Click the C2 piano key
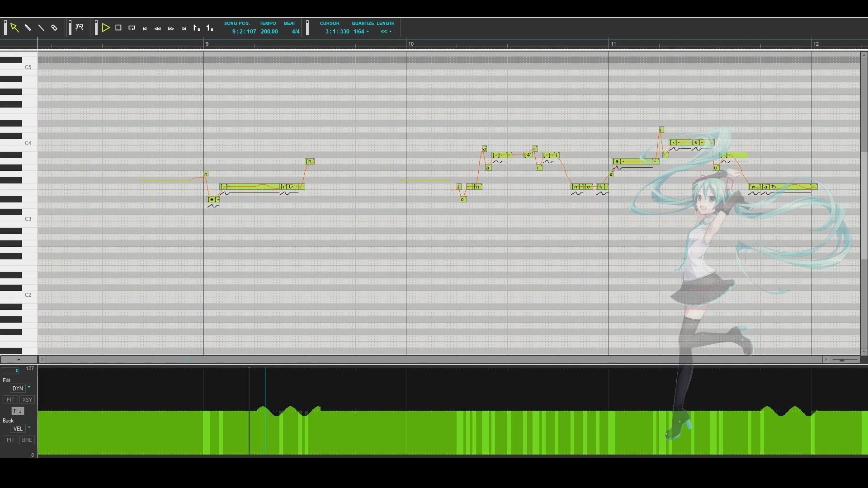The height and width of the screenshot is (488, 868). click(x=28, y=295)
